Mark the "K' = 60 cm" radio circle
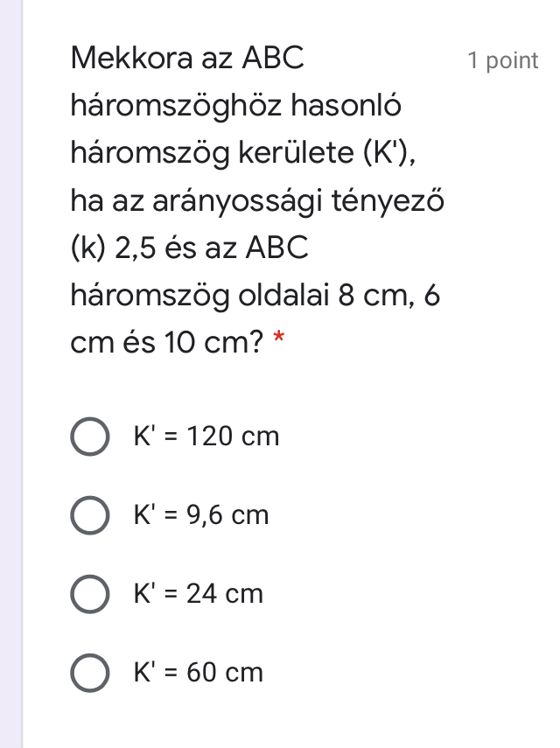Screen dimensions: 560x748 (x=89, y=674)
